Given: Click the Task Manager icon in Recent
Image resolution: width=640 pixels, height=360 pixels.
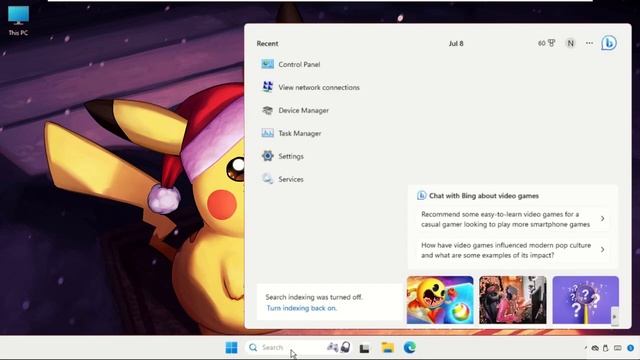Looking at the screenshot, I should pyautogui.click(x=268, y=133).
